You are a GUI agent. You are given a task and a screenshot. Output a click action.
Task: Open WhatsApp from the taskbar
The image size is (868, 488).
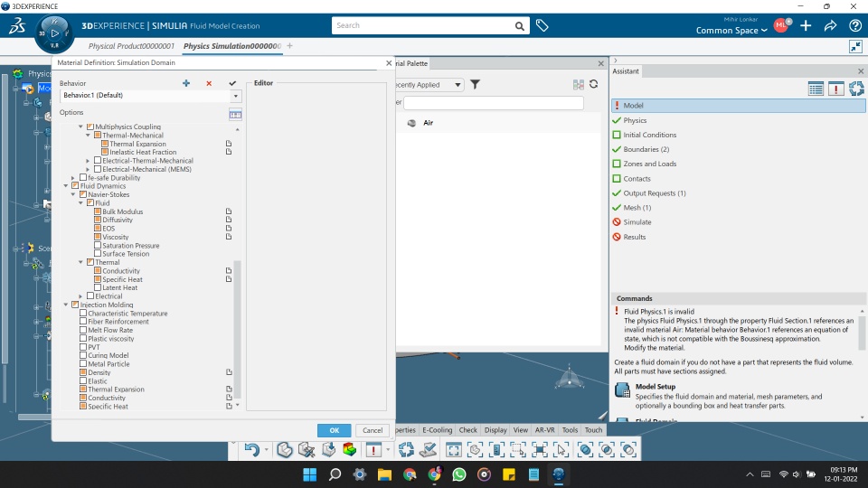coord(459,474)
